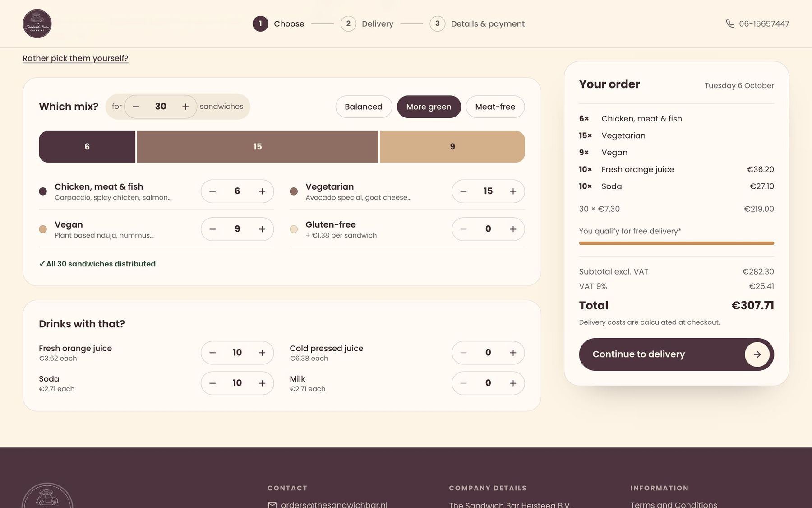Click the total sandwiches value 30
This screenshot has width=812, height=508.
pos(161,107)
